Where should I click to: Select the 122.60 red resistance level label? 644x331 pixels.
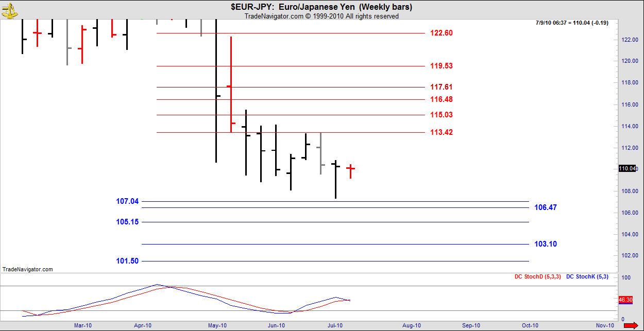coord(441,33)
